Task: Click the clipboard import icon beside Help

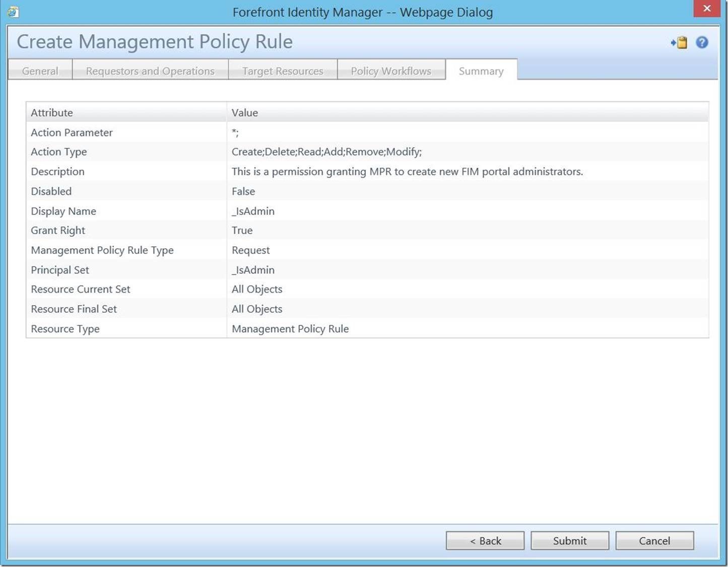Action: point(679,42)
